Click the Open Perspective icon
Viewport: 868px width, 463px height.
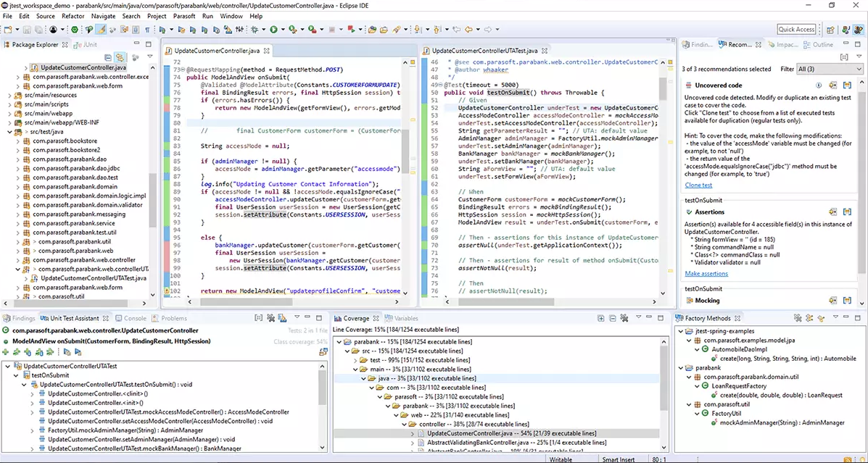point(830,30)
